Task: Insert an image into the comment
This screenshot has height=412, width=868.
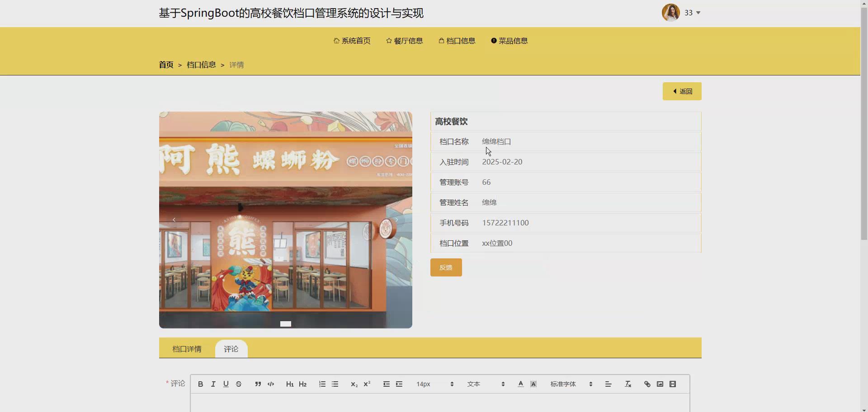Action: coord(660,384)
